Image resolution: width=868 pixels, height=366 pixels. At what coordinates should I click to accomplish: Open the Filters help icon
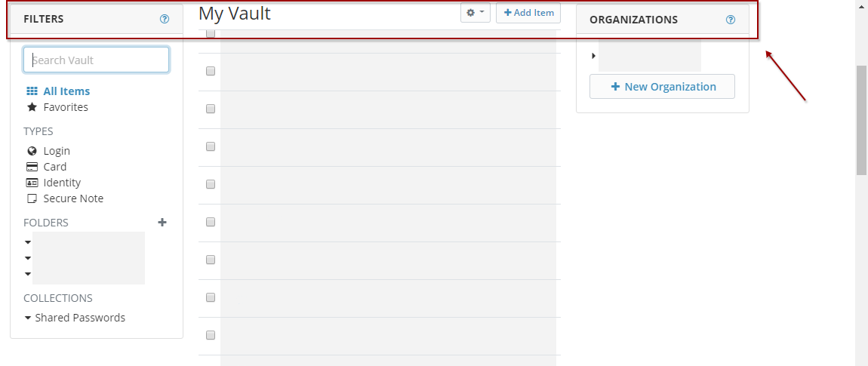165,20
